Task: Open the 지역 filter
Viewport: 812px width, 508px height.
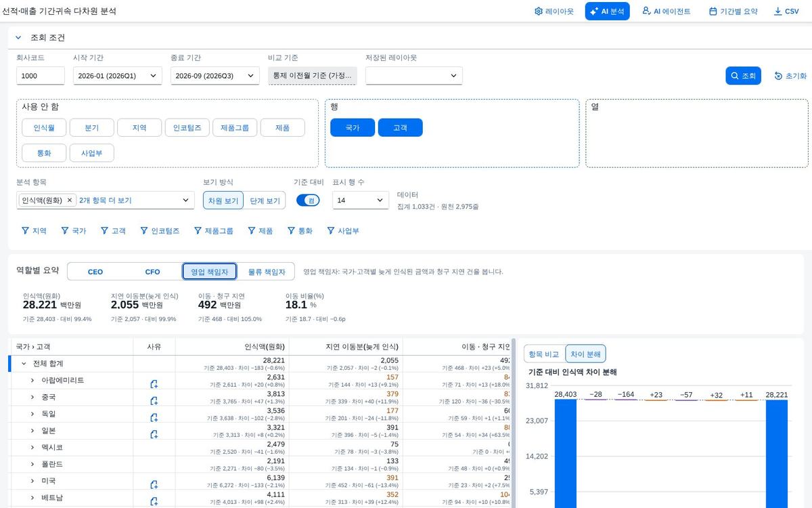Action: [33, 231]
